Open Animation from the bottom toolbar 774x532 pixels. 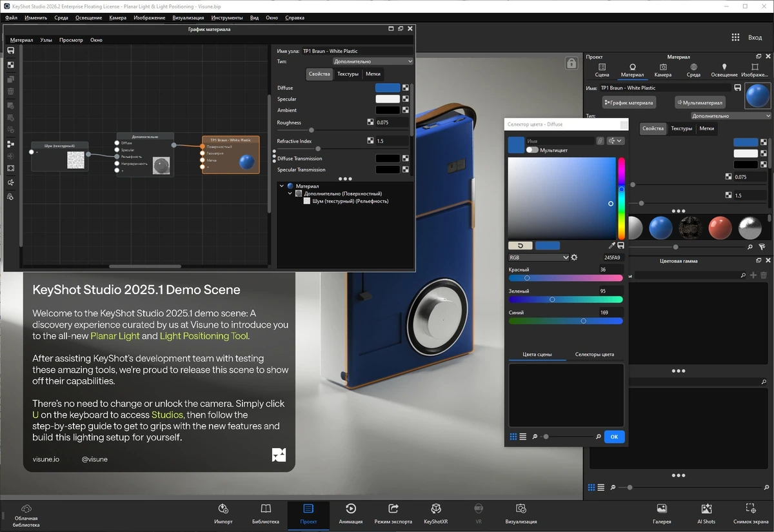[x=351, y=514]
